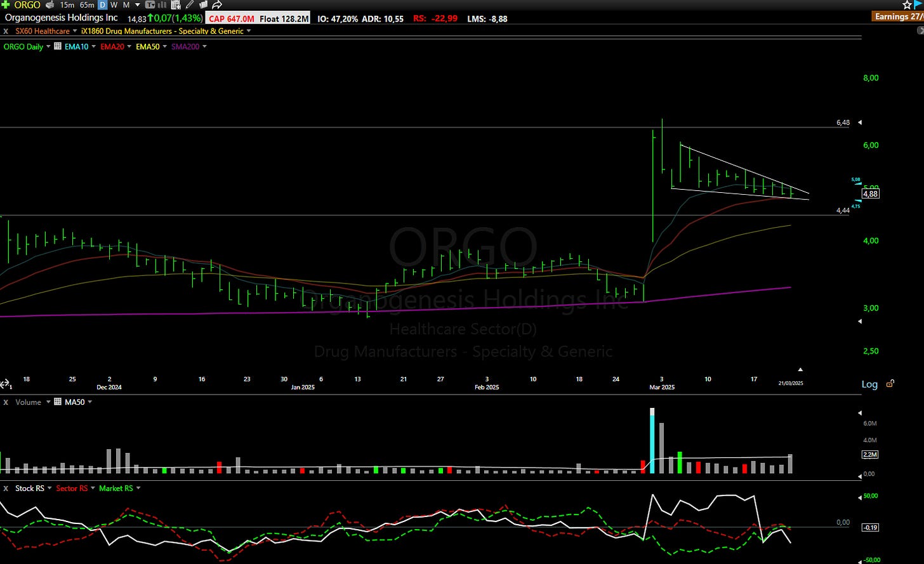This screenshot has width=924, height=564.
Task: Click the MA50 volume average label
Action: tap(75, 402)
